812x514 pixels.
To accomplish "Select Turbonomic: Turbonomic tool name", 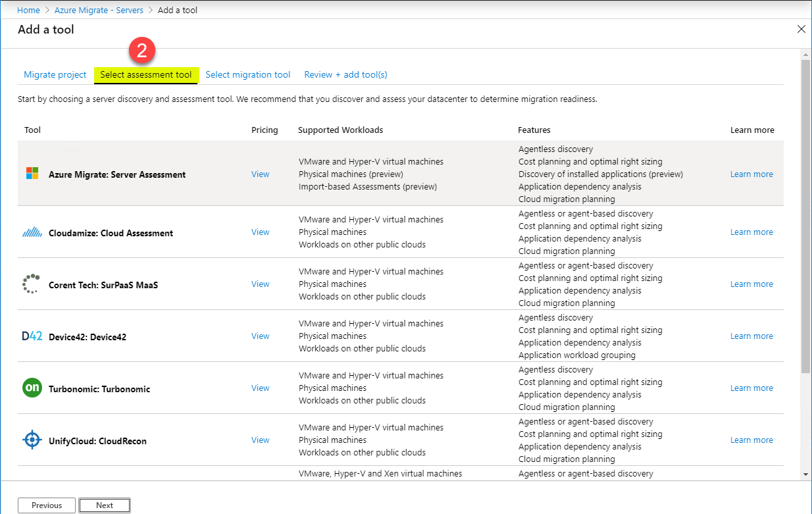I will point(99,389).
